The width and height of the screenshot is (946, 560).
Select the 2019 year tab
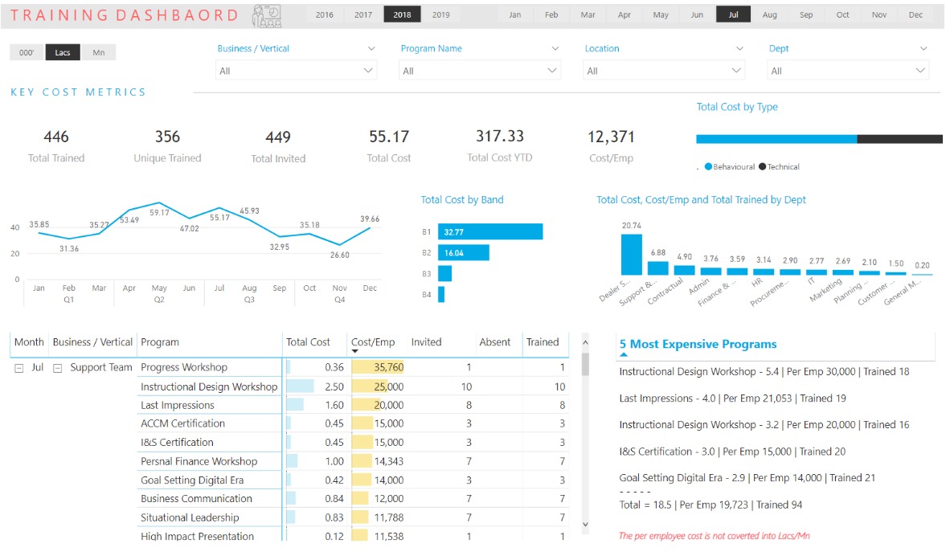click(x=441, y=14)
